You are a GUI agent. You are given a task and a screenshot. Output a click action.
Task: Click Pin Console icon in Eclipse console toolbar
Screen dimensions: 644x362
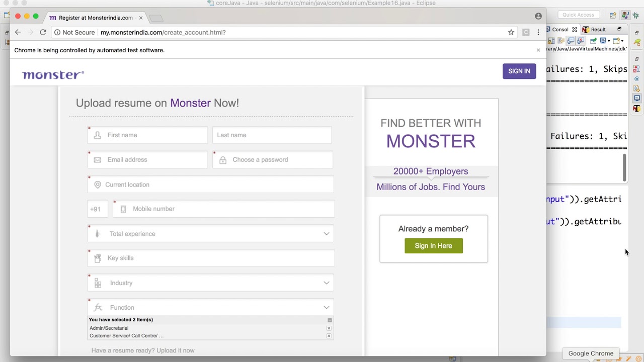click(593, 41)
